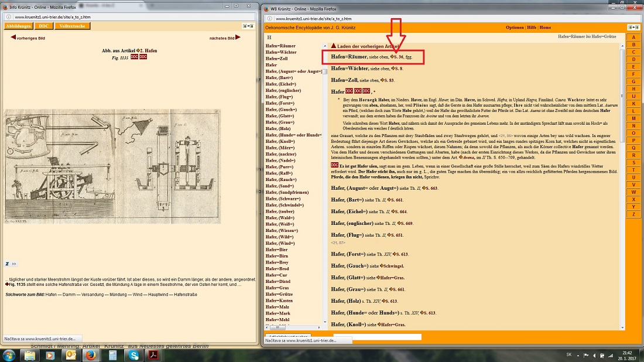Toggle frame layout icon in right window
This screenshot has height=362, width=644.
[633, 28]
